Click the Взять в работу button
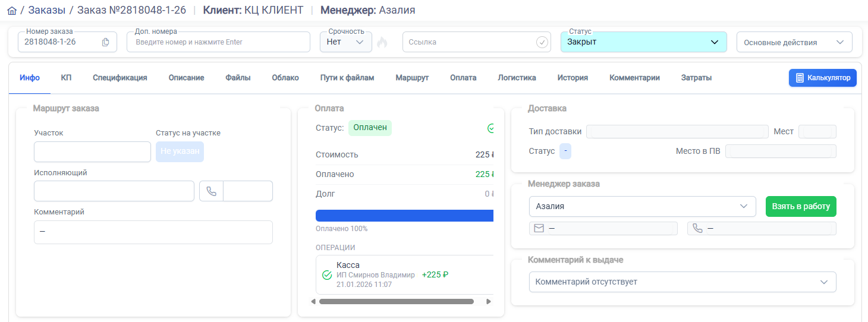 pos(800,206)
